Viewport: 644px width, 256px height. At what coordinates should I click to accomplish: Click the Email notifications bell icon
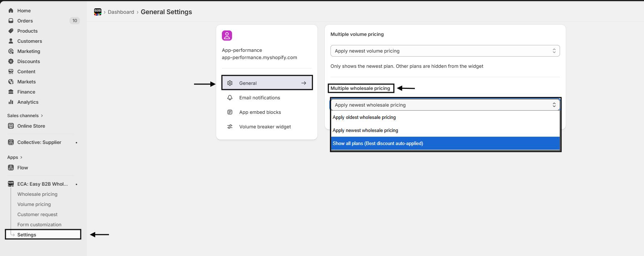tap(230, 98)
